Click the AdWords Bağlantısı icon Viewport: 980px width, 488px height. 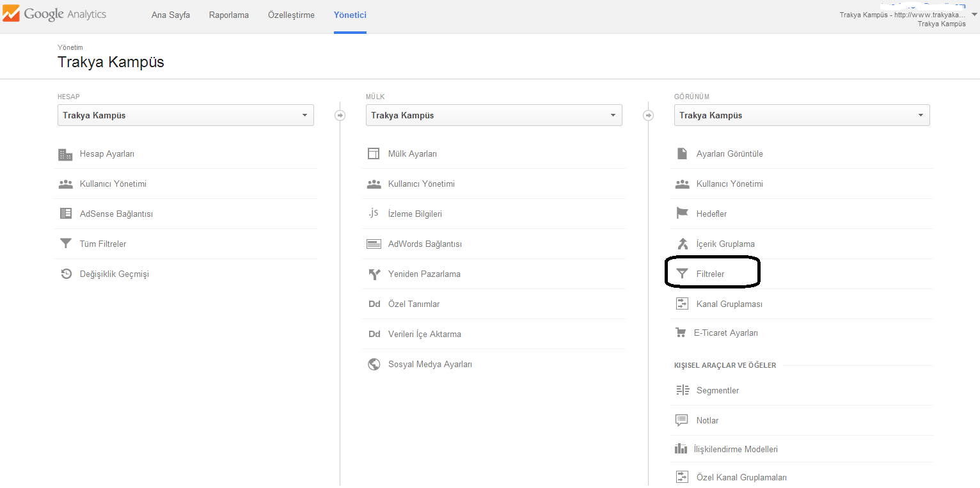point(374,244)
